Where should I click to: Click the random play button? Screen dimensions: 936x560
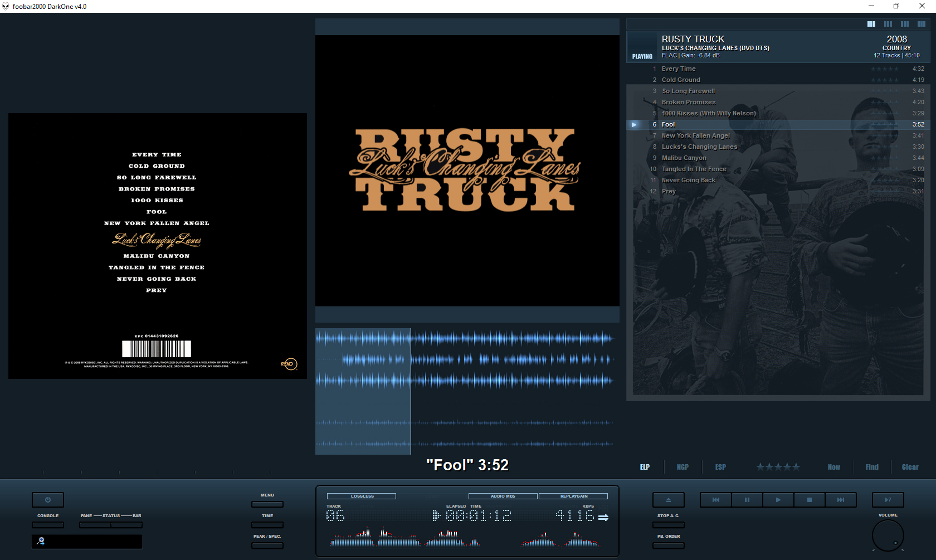pyautogui.click(x=888, y=500)
